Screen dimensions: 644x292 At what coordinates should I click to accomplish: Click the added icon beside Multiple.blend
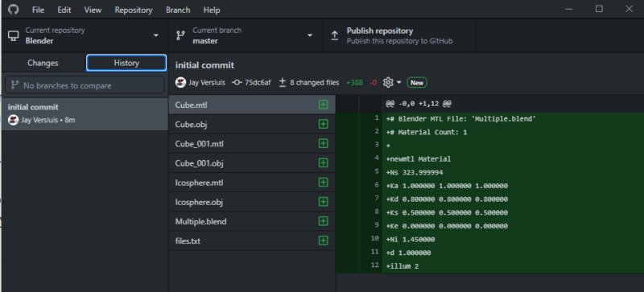point(324,221)
